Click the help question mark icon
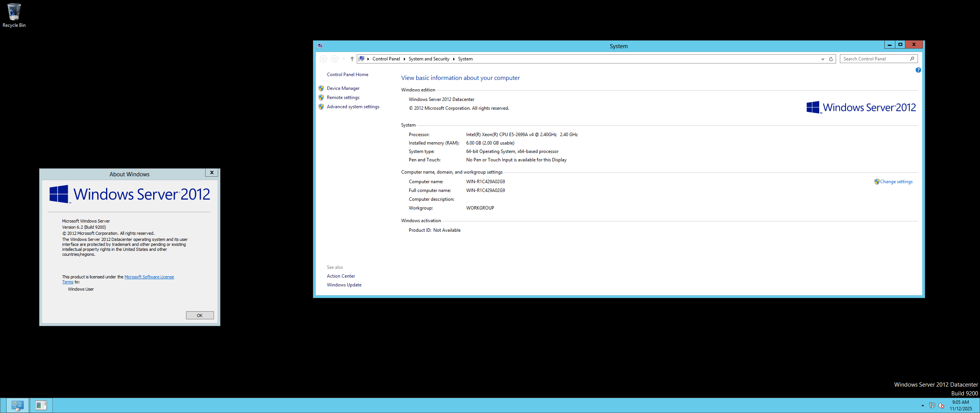Image resolution: width=980 pixels, height=413 pixels. pos(918,70)
